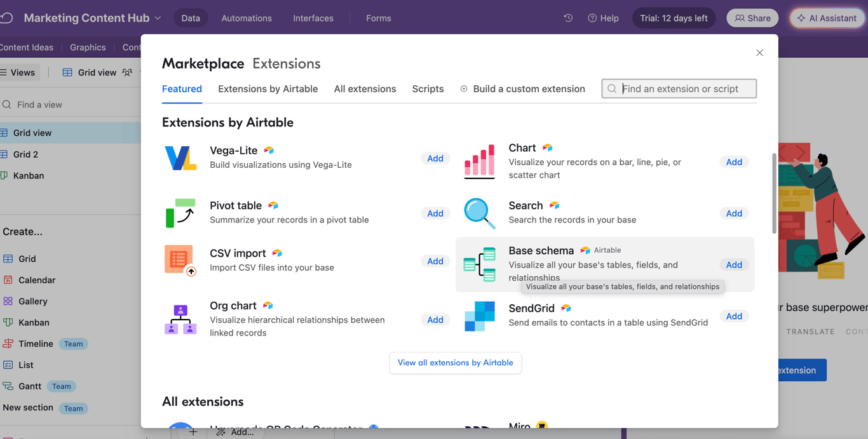The width and height of the screenshot is (868, 439).
Task: Click View all extensions by Airtable
Action: click(x=456, y=363)
